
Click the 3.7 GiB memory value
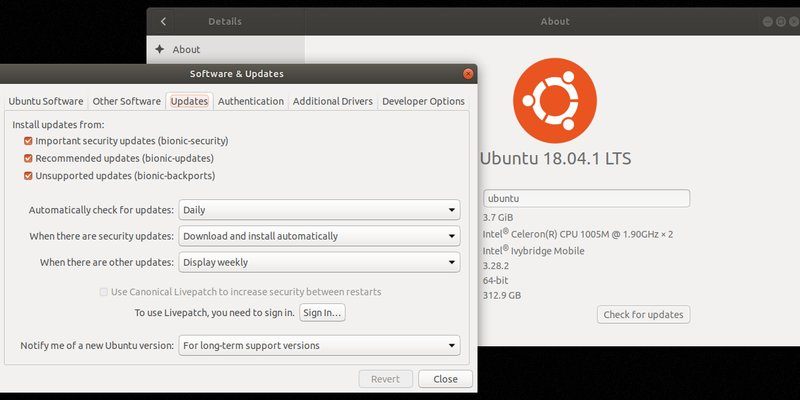point(498,217)
